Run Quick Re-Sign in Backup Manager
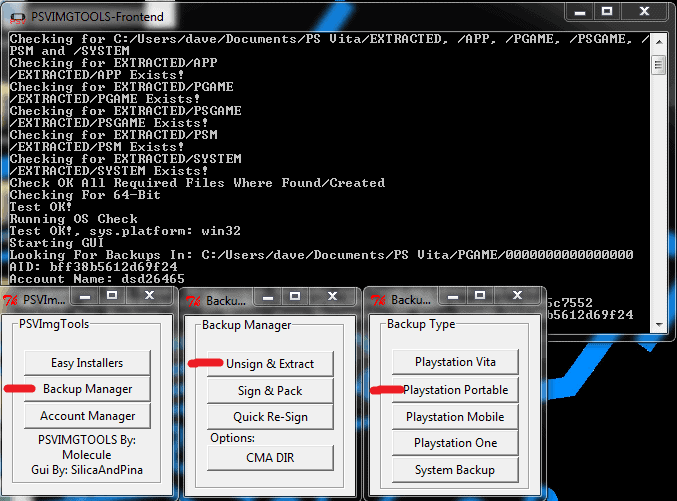The height and width of the screenshot is (501, 677). pos(270,417)
